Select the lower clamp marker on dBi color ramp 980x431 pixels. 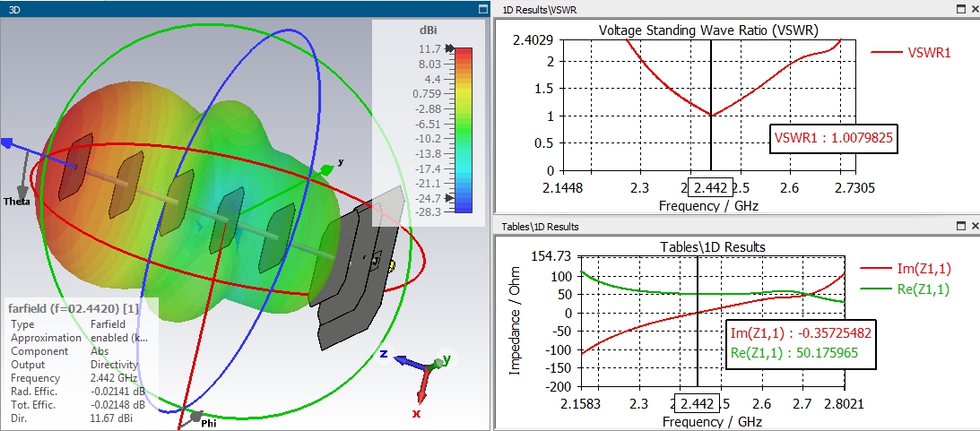tap(450, 198)
